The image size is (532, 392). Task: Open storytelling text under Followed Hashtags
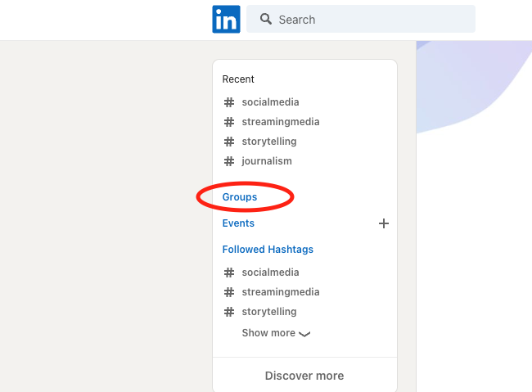pyautogui.click(x=268, y=312)
